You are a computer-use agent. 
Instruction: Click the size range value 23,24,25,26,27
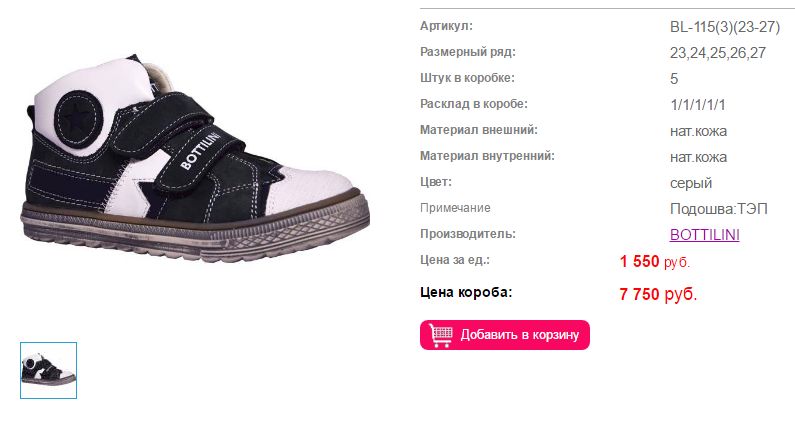[717, 53]
